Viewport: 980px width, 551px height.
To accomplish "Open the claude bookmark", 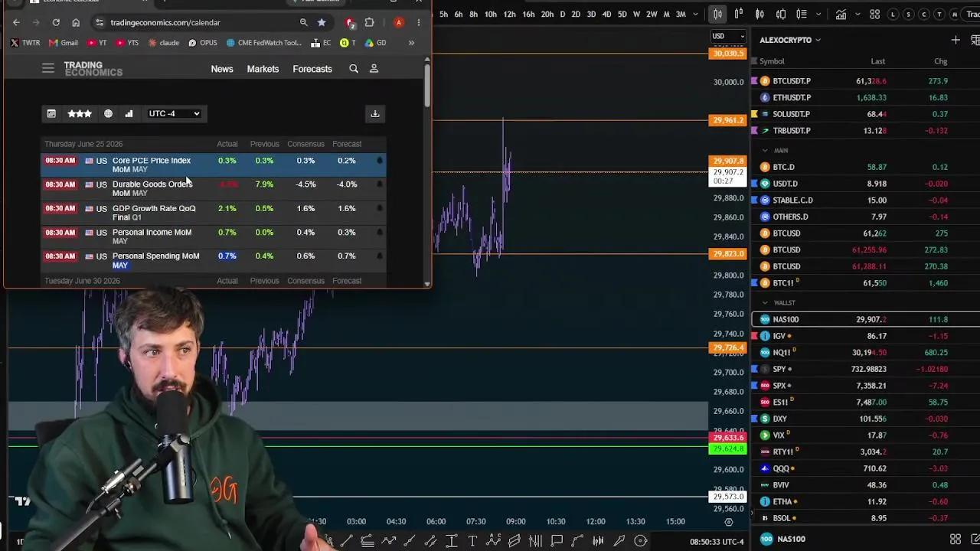I will click(x=164, y=43).
